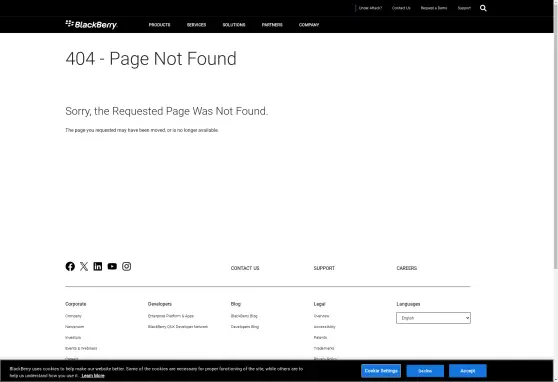The height and width of the screenshot is (382, 558).
Task: Click 'Sorry, the Requested Page Was Not Found.' text
Action: click(167, 111)
